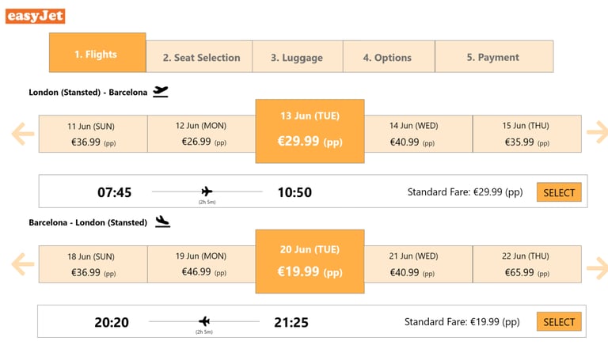
Task: Choose return date 18 Jun (SUN)
Action: coord(93,264)
